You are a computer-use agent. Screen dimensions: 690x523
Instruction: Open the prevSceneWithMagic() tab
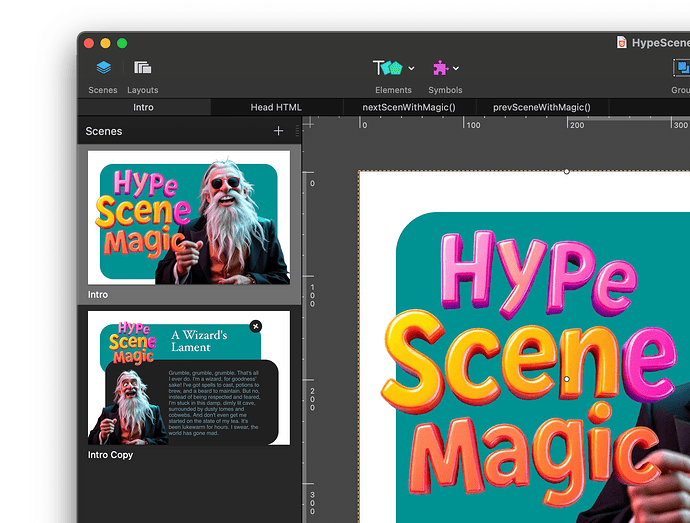coord(542,107)
